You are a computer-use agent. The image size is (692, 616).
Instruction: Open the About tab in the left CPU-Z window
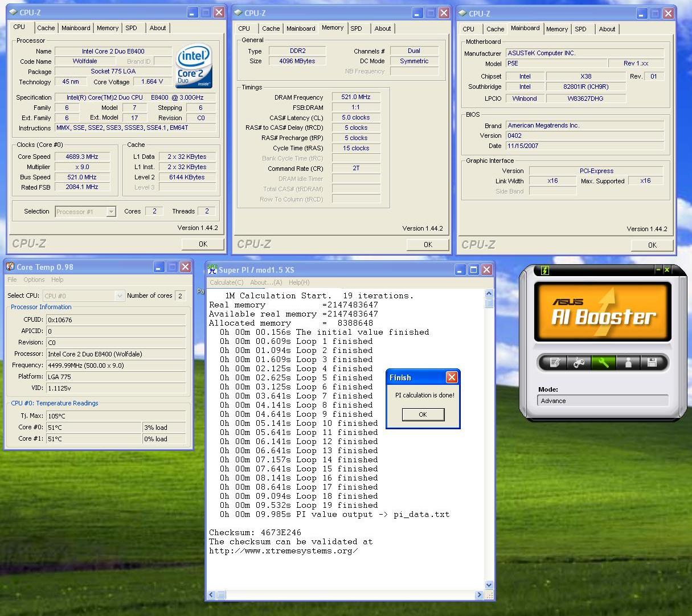[x=158, y=28]
